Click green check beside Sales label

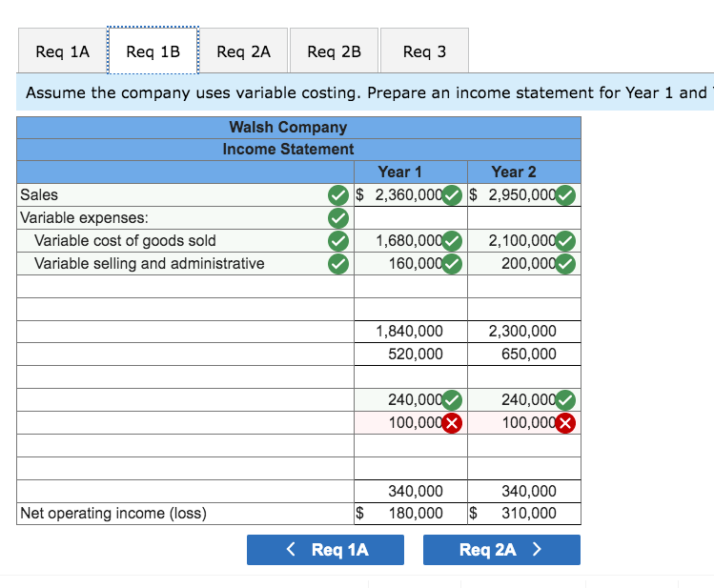pyautogui.click(x=338, y=195)
